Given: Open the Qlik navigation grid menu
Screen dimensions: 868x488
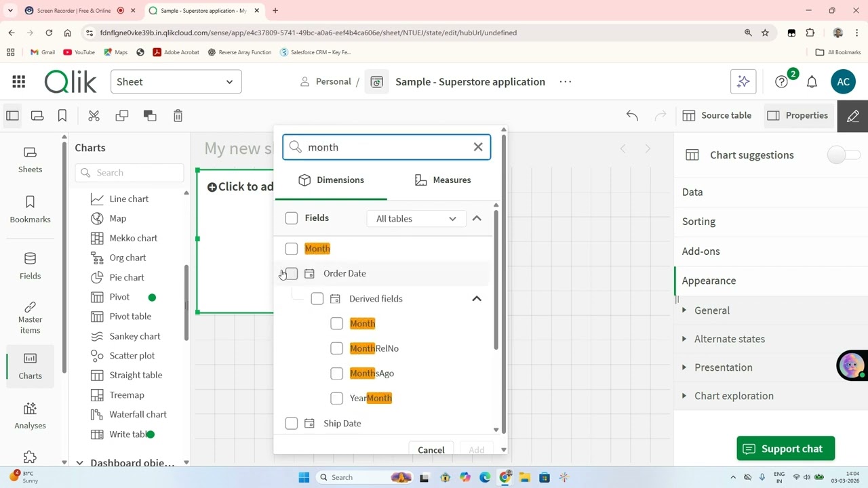Looking at the screenshot, I should (x=19, y=82).
